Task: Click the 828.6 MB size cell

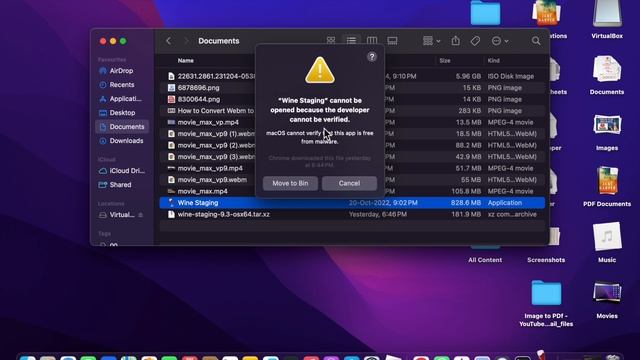Action: 465,203
